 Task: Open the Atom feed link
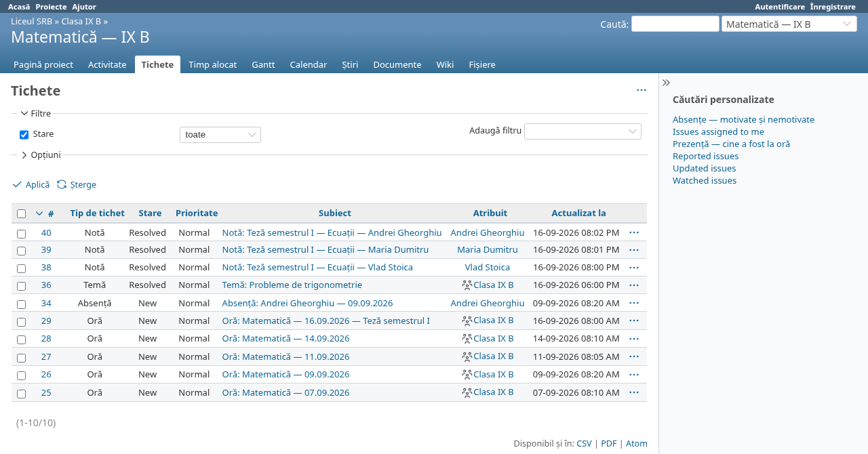637,444
